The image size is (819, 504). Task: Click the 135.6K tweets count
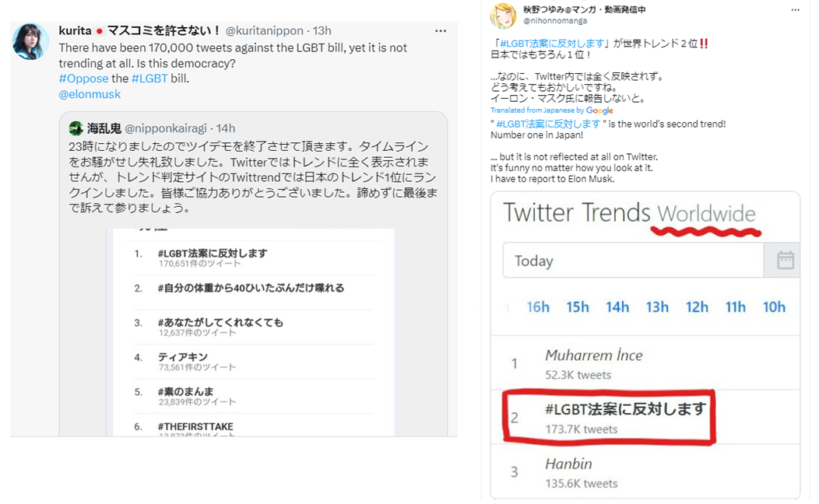582,484
